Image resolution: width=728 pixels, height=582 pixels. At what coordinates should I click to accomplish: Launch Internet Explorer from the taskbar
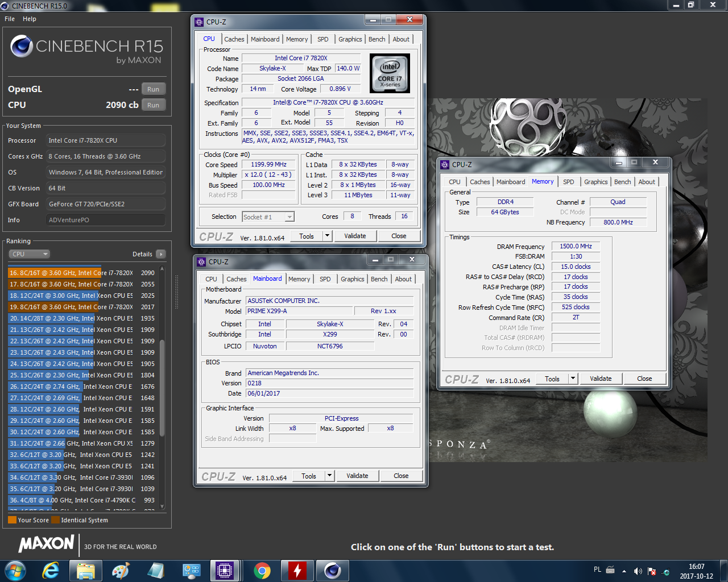(51, 571)
